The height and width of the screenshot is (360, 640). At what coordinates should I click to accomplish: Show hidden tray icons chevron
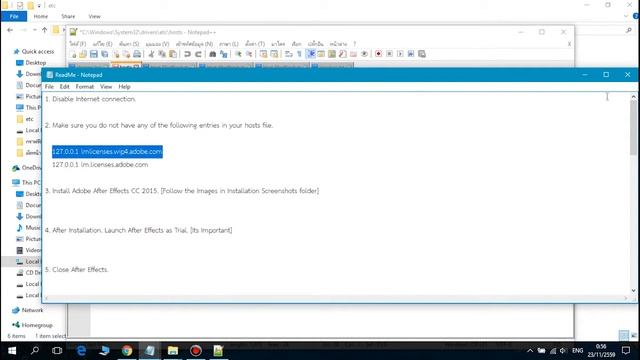tap(530, 351)
